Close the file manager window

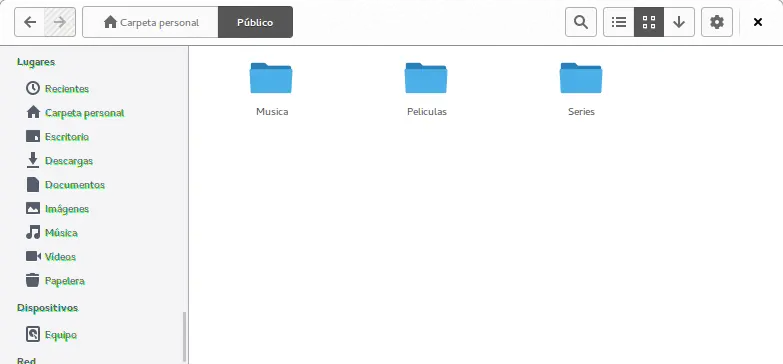point(758,22)
